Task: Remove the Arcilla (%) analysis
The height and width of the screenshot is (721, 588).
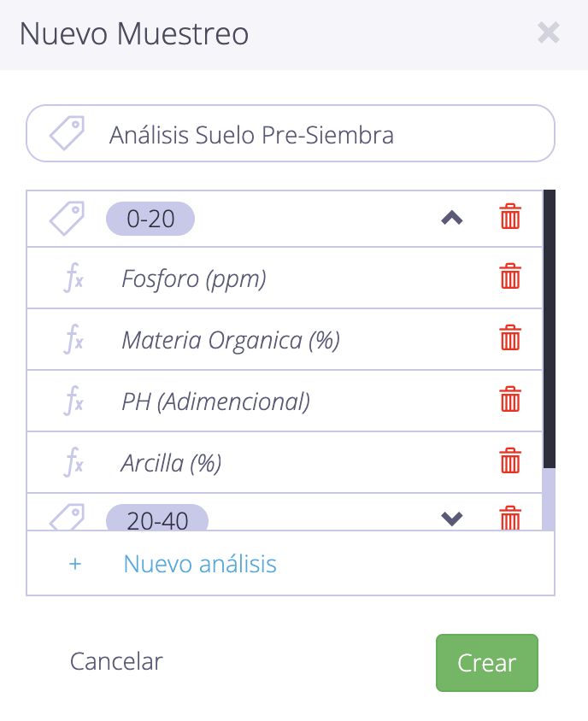Action: click(509, 460)
